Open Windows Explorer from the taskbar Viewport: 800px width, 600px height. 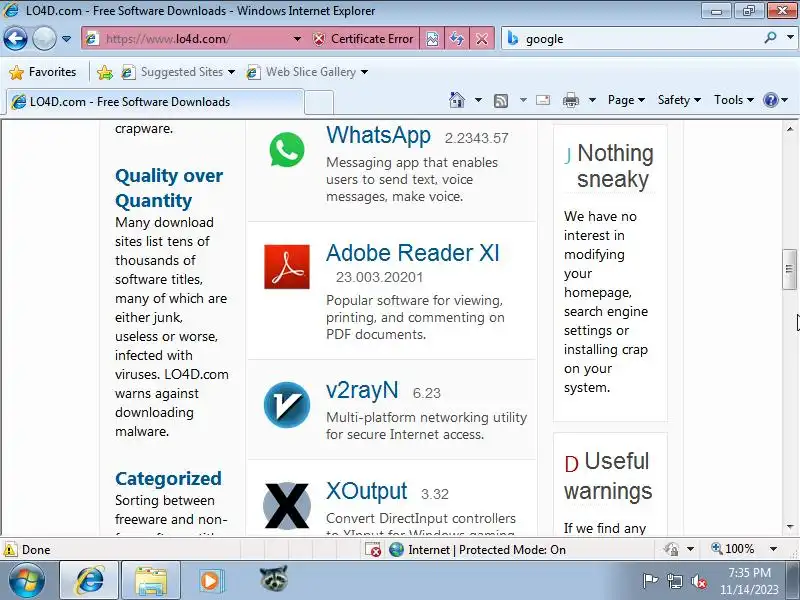pyautogui.click(x=151, y=581)
